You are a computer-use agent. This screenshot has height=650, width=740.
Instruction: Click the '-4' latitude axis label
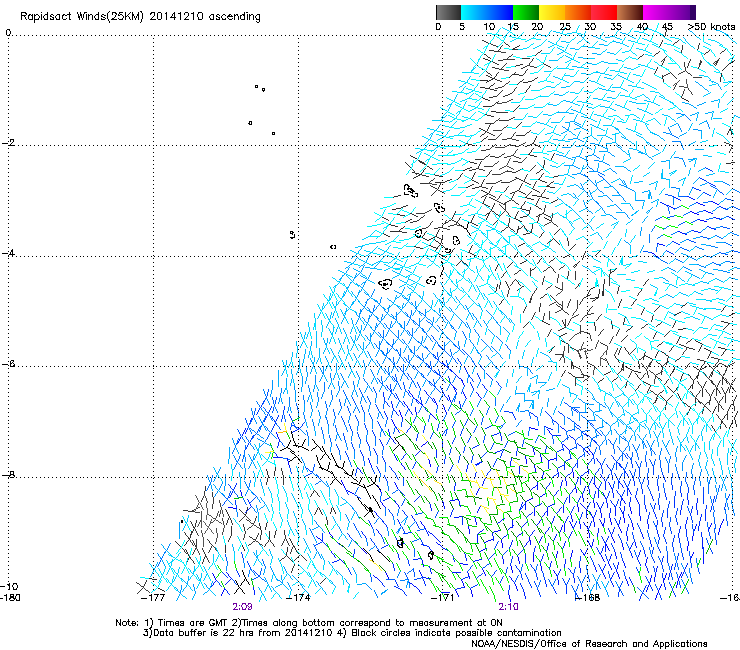[x=8, y=253]
